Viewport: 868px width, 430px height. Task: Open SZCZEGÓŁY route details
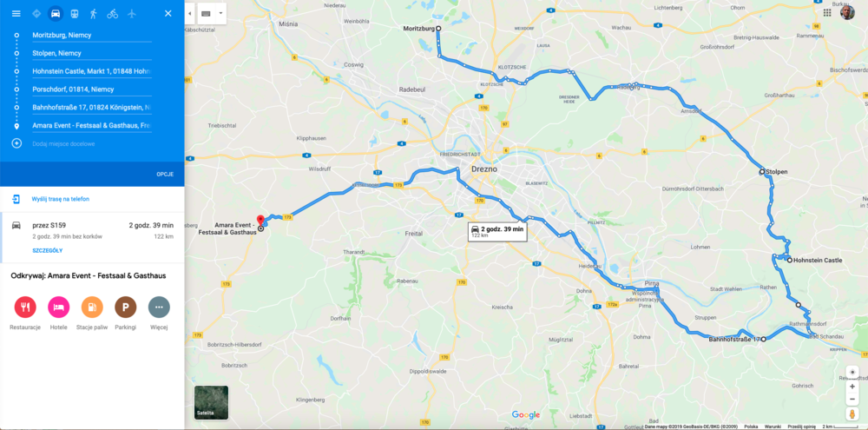(48, 250)
